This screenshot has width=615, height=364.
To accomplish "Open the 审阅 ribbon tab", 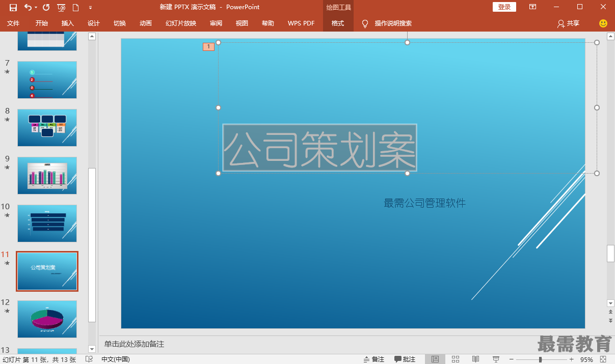I will pos(216,23).
